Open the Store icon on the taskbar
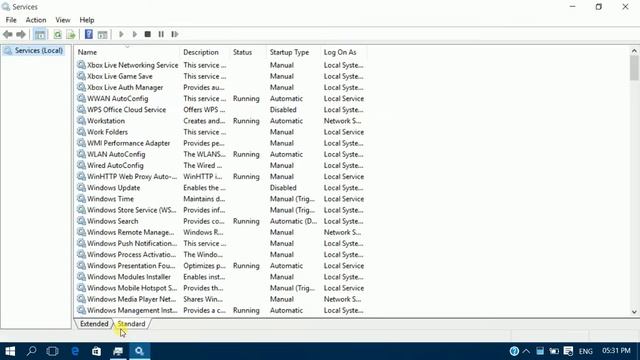Screen dimensions: 640x360 pyautogui.click(x=96, y=351)
